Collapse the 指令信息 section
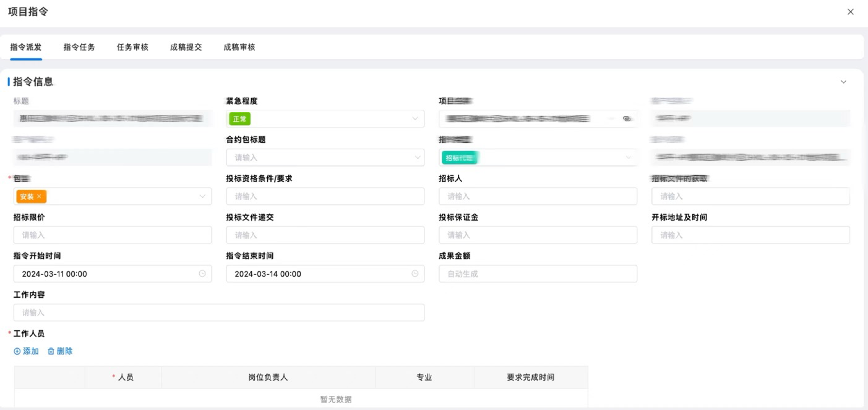Viewport: 868px width, 410px height. pos(843,82)
